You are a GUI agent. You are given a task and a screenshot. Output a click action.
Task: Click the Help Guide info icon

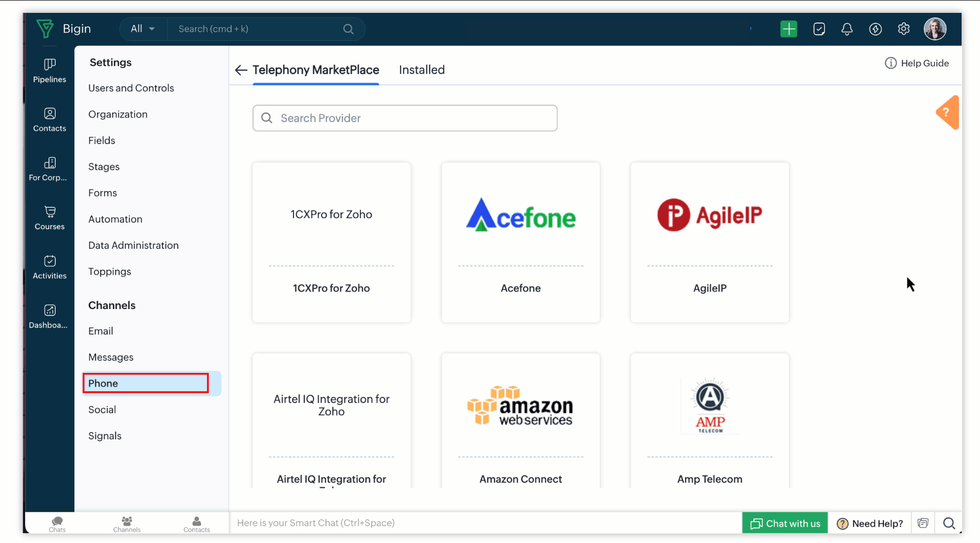(x=890, y=63)
